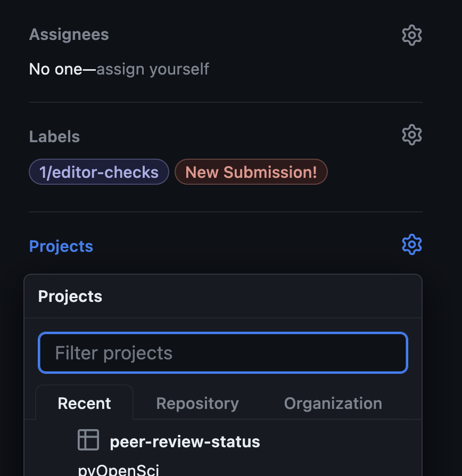
Task: Expand the Labels section heading
Action: click(54, 137)
